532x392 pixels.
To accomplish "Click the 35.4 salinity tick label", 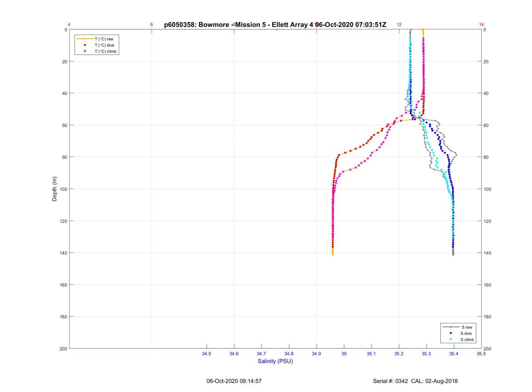I will (x=454, y=354).
